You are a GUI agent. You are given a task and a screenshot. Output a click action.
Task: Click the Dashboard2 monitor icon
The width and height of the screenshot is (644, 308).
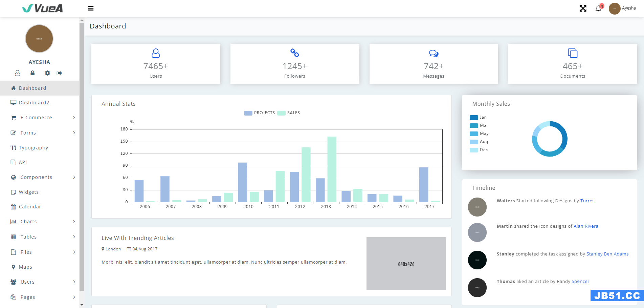[x=13, y=103]
